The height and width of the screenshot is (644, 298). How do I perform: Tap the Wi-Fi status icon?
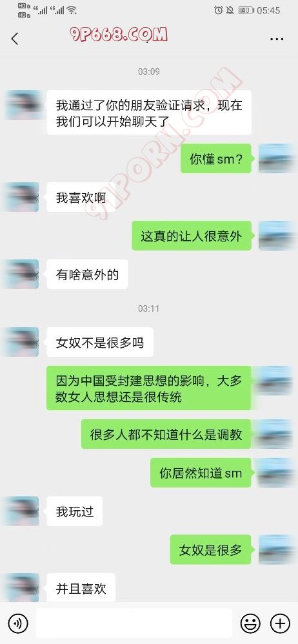click(x=72, y=10)
